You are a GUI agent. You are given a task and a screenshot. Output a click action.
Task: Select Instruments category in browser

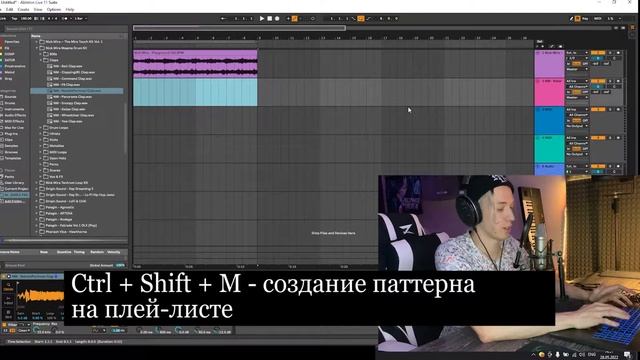(14, 109)
